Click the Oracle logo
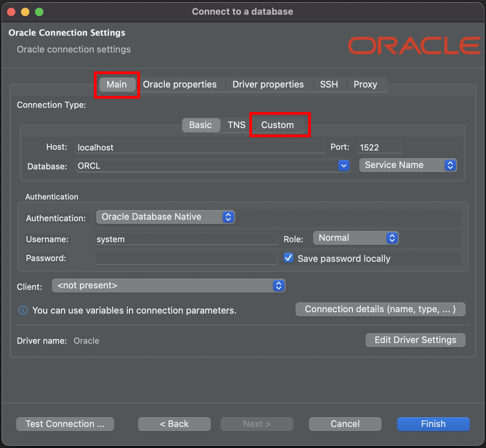This screenshot has height=448, width=486. 414,46
